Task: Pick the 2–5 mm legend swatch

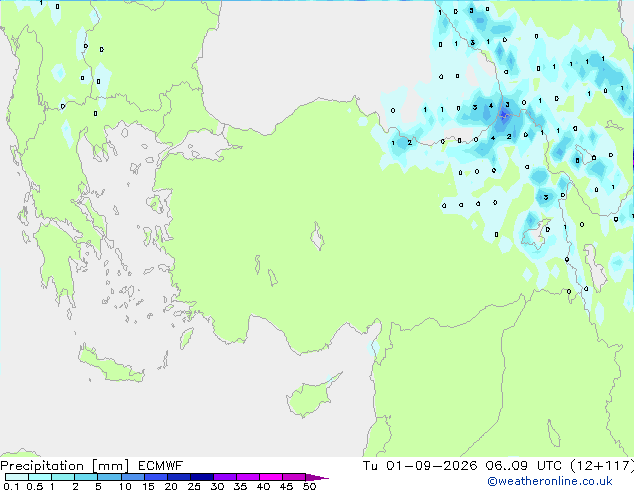Action: tap(86, 477)
